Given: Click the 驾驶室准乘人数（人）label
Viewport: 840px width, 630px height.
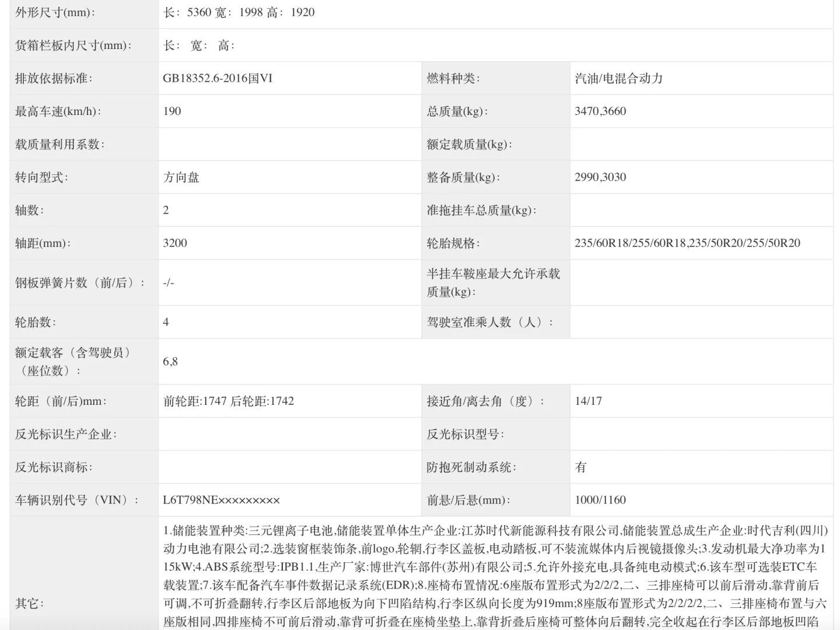Looking at the screenshot, I should (490, 322).
